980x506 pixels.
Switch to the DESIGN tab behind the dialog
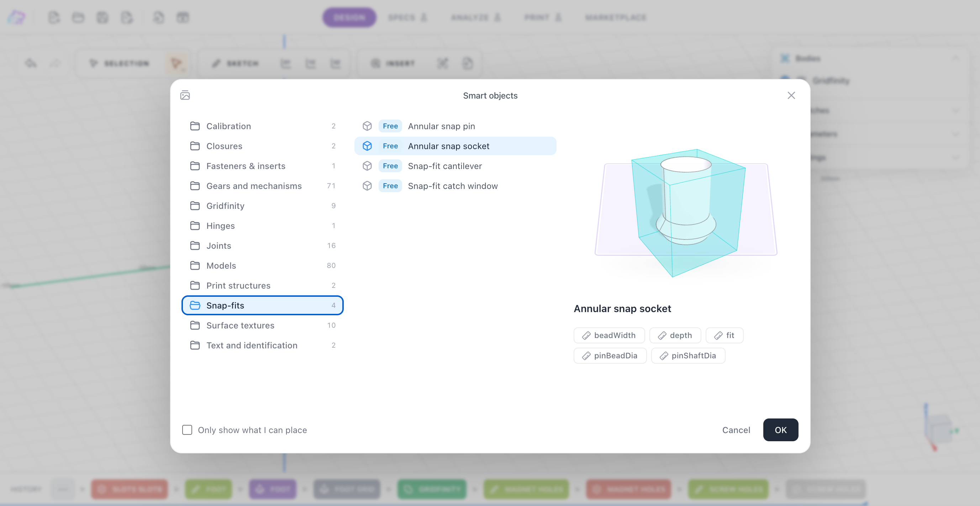(x=349, y=17)
